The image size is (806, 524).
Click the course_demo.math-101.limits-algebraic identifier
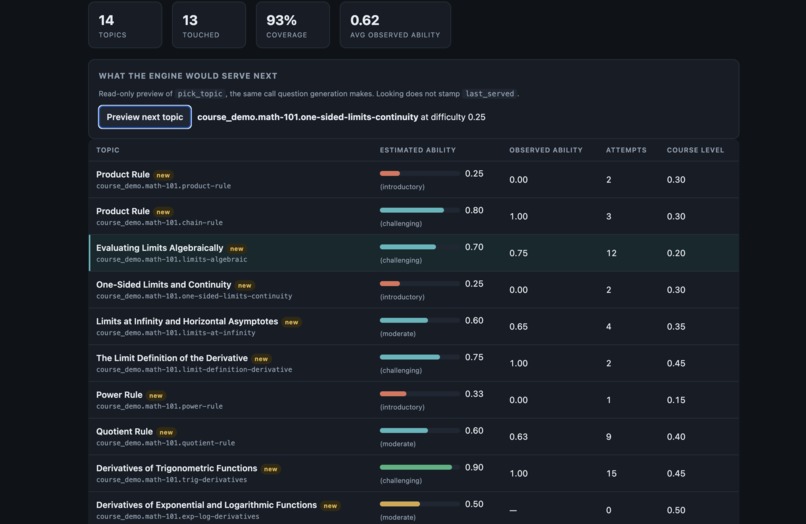172,260
